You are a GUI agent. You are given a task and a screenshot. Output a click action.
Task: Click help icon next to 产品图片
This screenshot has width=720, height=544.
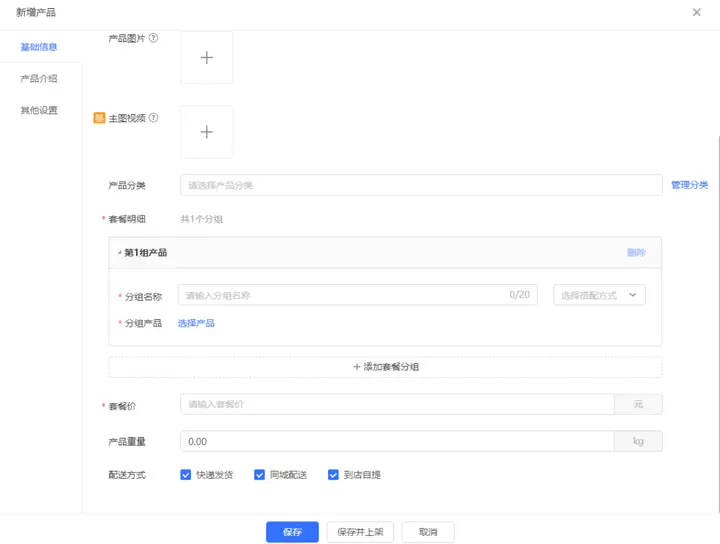click(154, 39)
